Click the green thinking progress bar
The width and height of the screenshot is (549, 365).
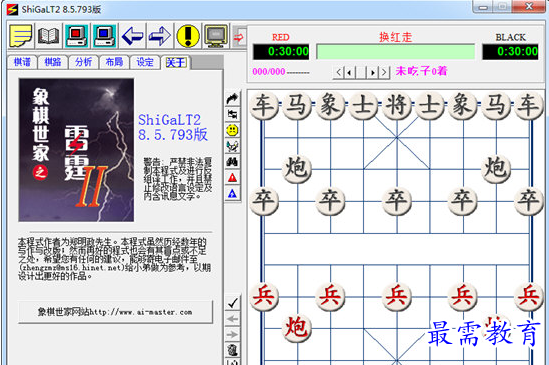[x=396, y=52]
